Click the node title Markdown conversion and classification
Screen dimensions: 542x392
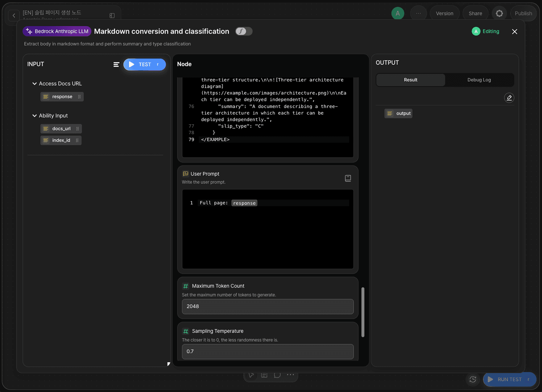(162, 32)
